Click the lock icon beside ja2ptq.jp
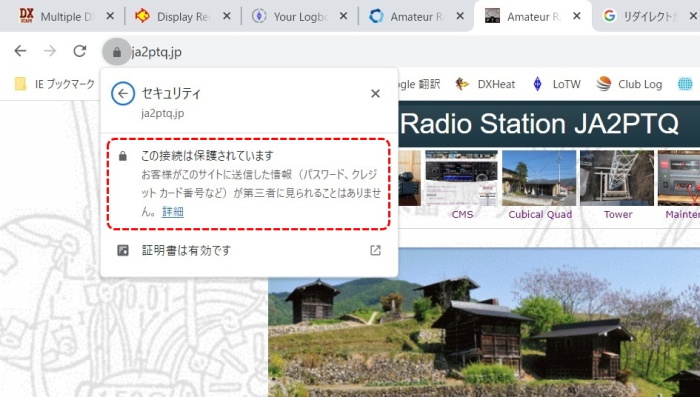The image size is (700, 397). tap(117, 52)
